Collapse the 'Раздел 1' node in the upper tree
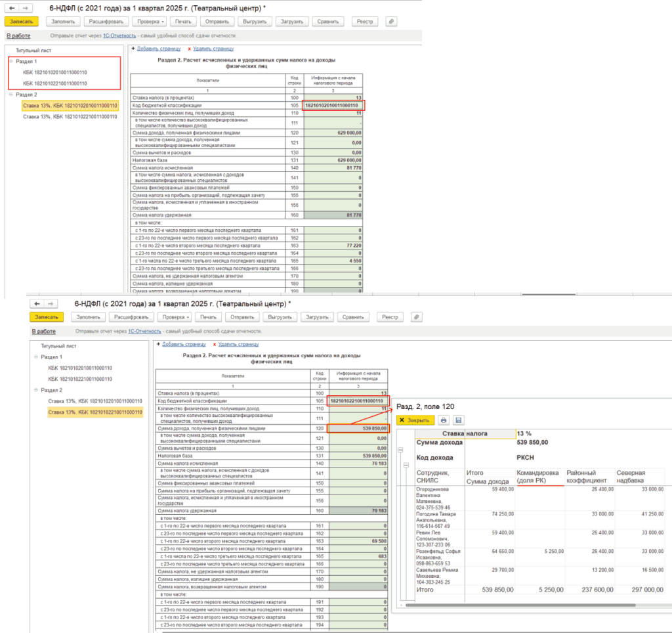 (11, 61)
